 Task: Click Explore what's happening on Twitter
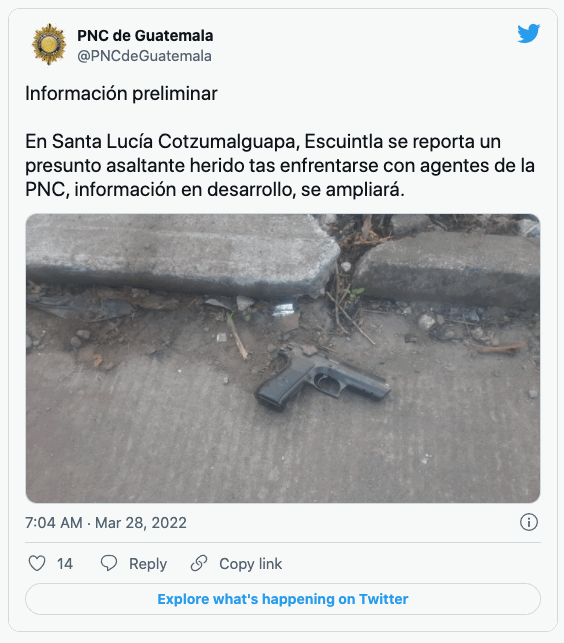pos(283,599)
